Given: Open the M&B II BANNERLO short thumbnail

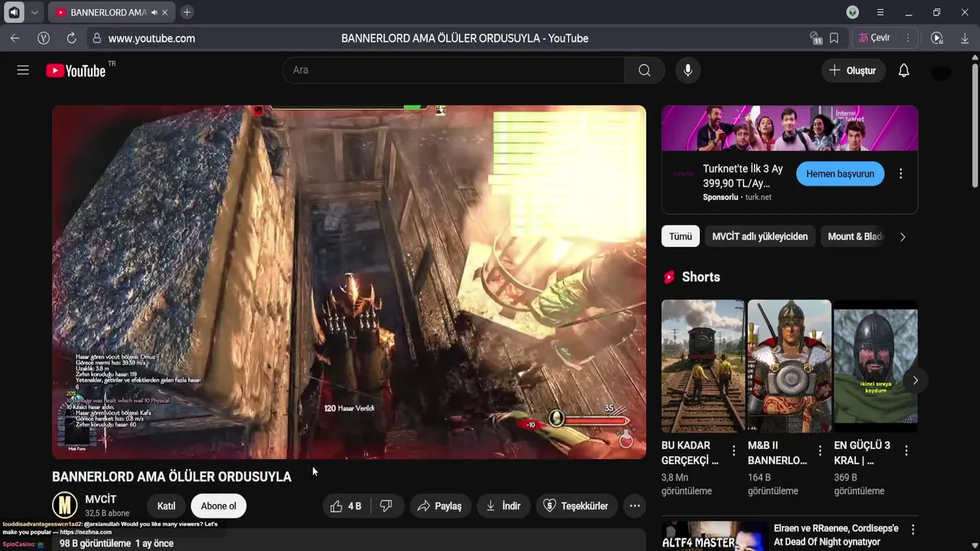Looking at the screenshot, I should [789, 366].
